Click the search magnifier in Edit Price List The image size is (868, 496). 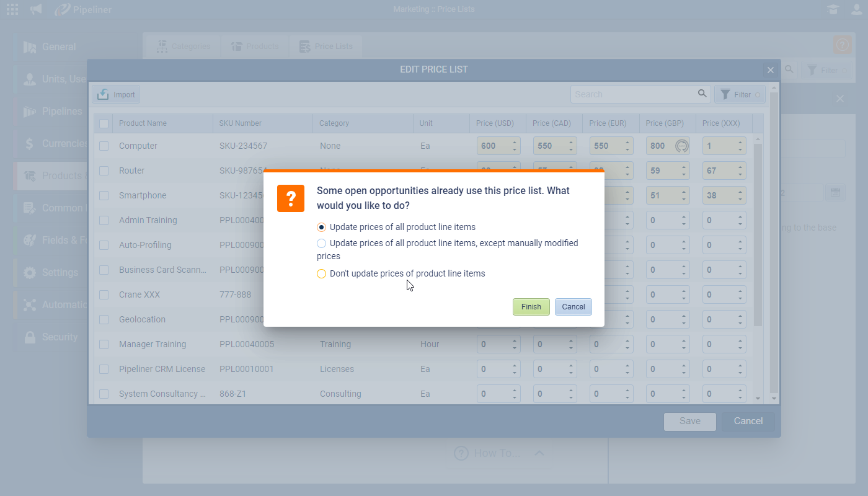click(x=702, y=94)
